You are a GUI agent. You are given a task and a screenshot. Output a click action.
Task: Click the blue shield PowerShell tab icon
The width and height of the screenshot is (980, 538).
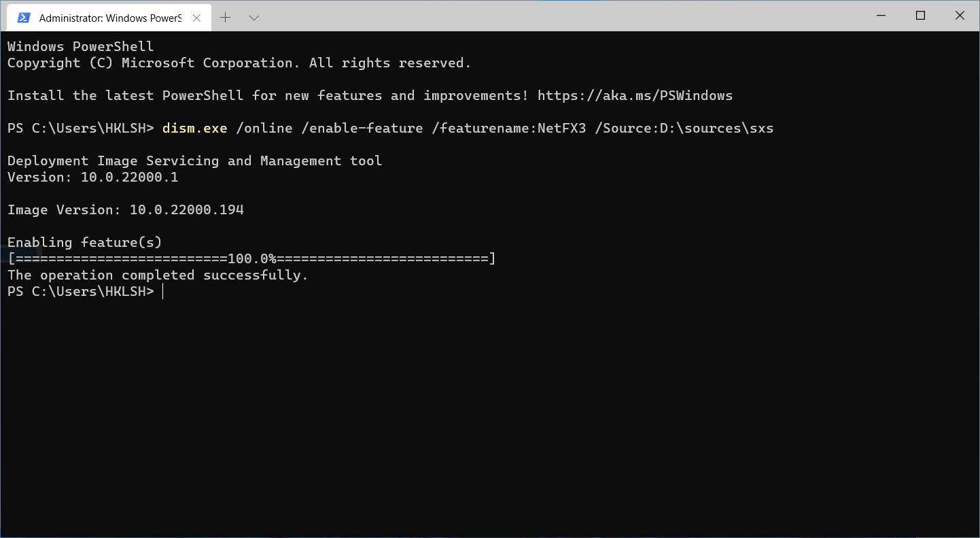[x=24, y=18]
